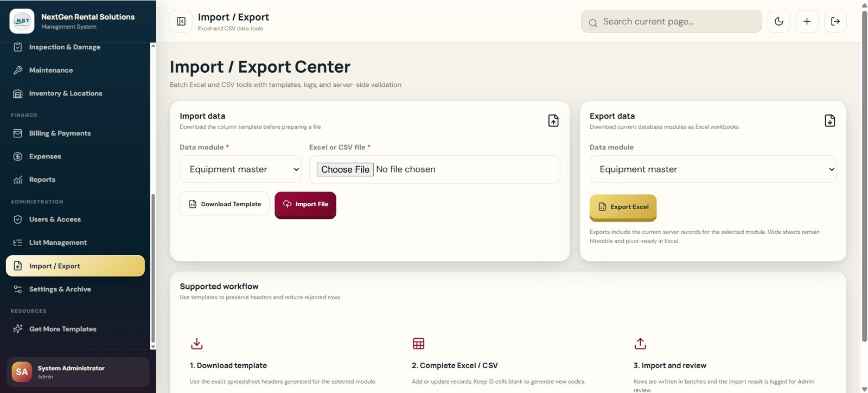868x393 pixels.
Task: Click the NextGen Rental Solutions logo
Action: pyautogui.click(x=22, y=21)
